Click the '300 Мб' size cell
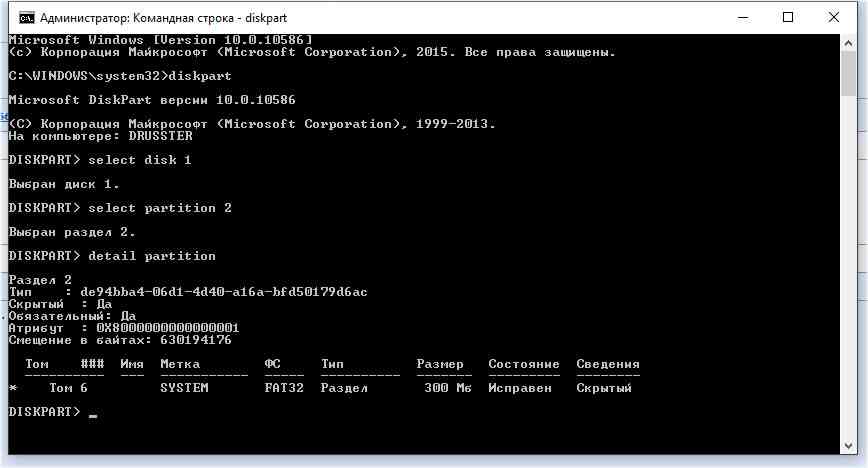868x468 pixels. pyautogui.click(x=448, y=388)
